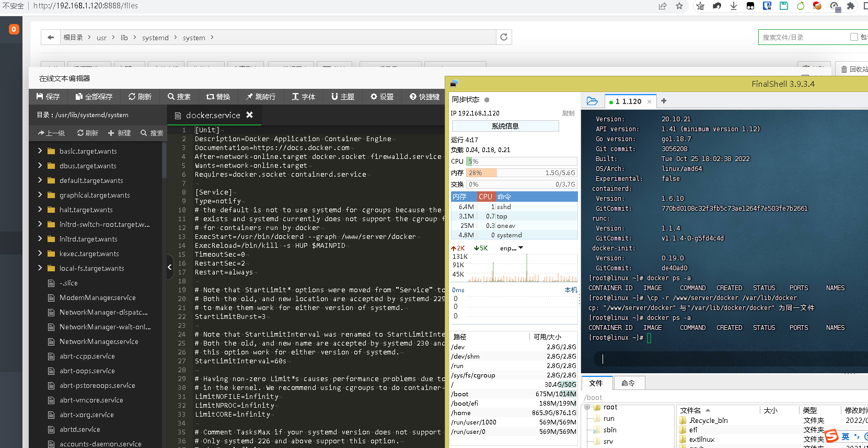Open the Shortcuts help in editor toolbar
The image size is (868, 448).
(425, 97)
